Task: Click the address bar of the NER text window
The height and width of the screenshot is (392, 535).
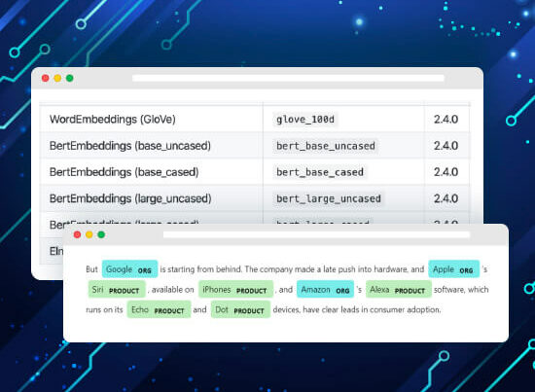Action: click(316, 234)
